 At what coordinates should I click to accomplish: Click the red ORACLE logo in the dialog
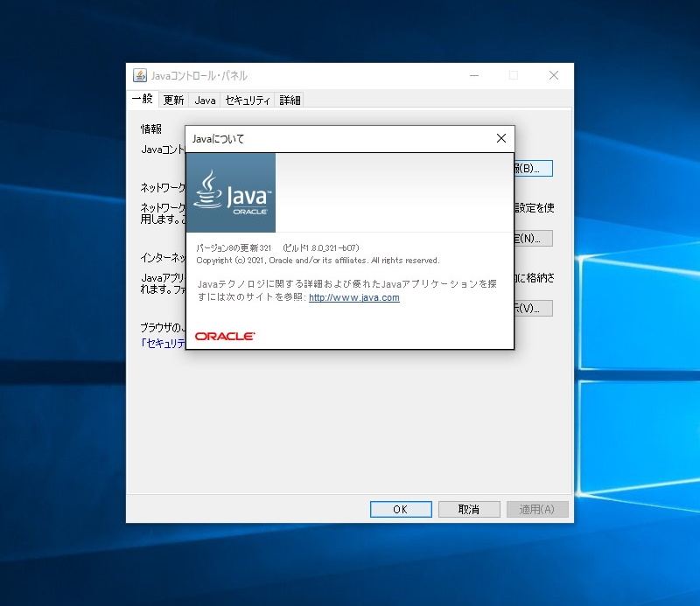click(x=224, y=333)
